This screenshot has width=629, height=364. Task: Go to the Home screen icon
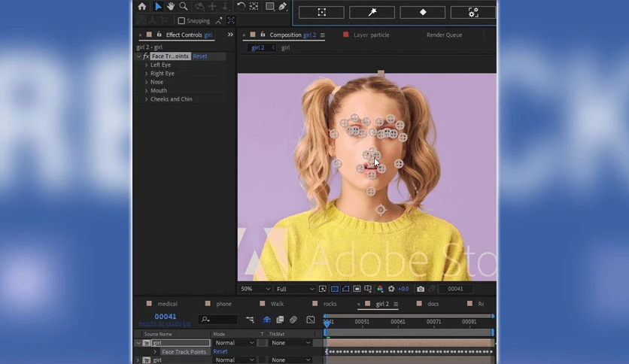pyautogui.click(x=142, y=7)
